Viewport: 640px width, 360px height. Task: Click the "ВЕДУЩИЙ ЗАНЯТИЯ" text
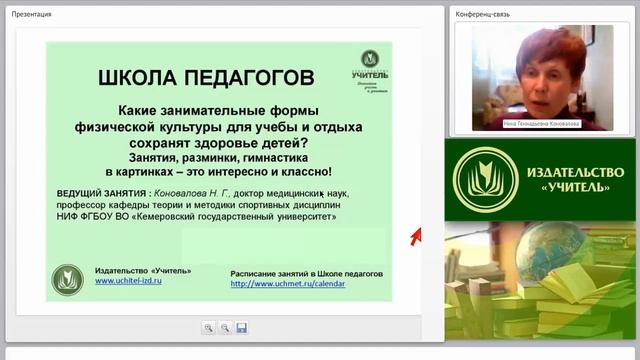[x=101, y=193]
